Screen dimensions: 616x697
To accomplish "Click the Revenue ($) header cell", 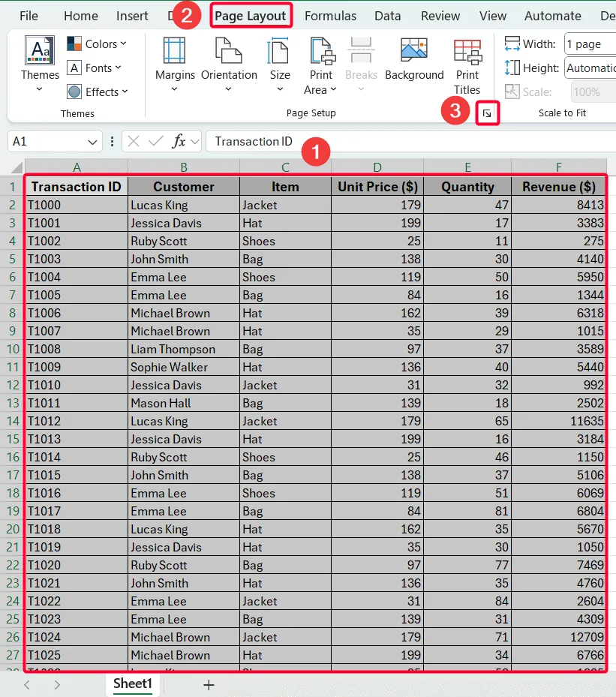I will [559, 187].
